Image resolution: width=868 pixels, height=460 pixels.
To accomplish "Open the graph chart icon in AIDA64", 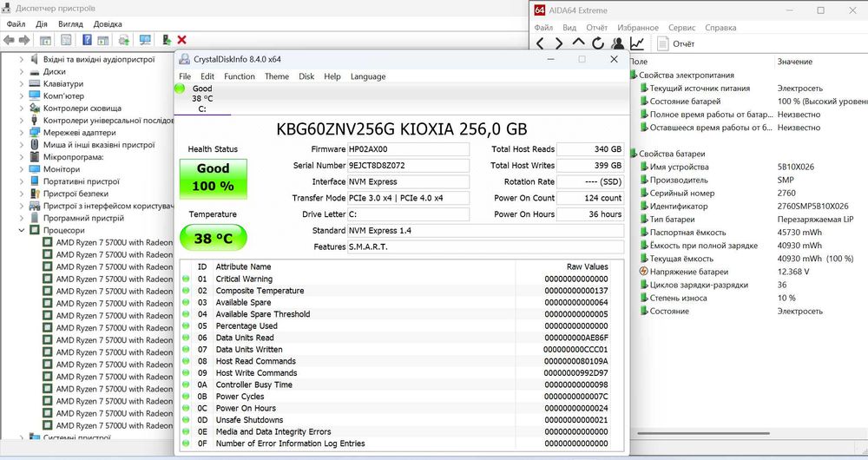I will (x=637, y=43).
